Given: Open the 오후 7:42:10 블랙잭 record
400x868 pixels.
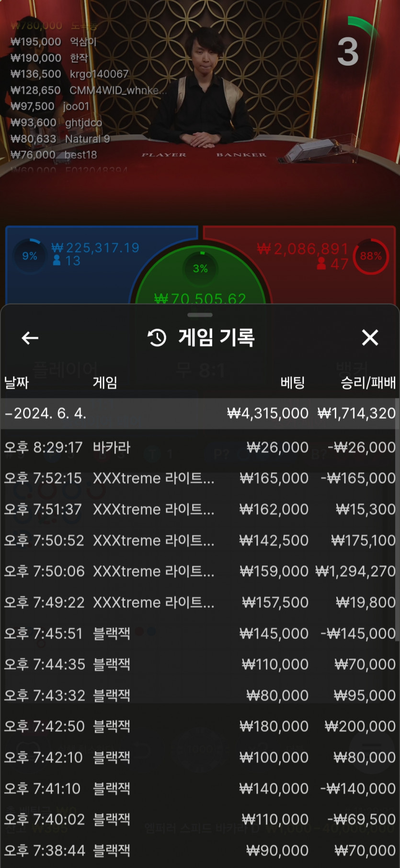Looking at the screenshot, I should [x=200, y=757].
